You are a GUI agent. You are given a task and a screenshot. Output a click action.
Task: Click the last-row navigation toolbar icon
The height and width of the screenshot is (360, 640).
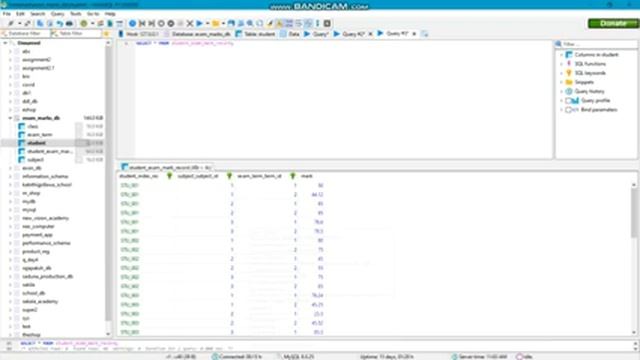[151, 24]
